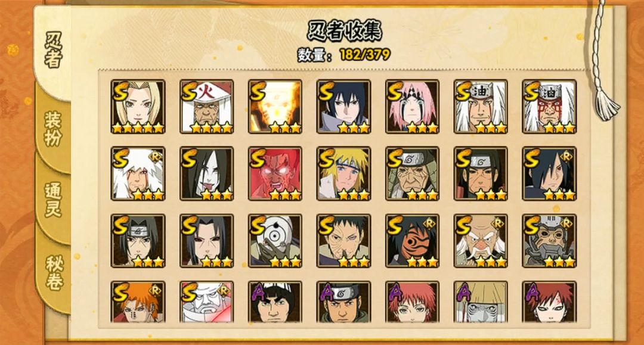Select the gas-masked Hanzo portrait

point(550,241)
